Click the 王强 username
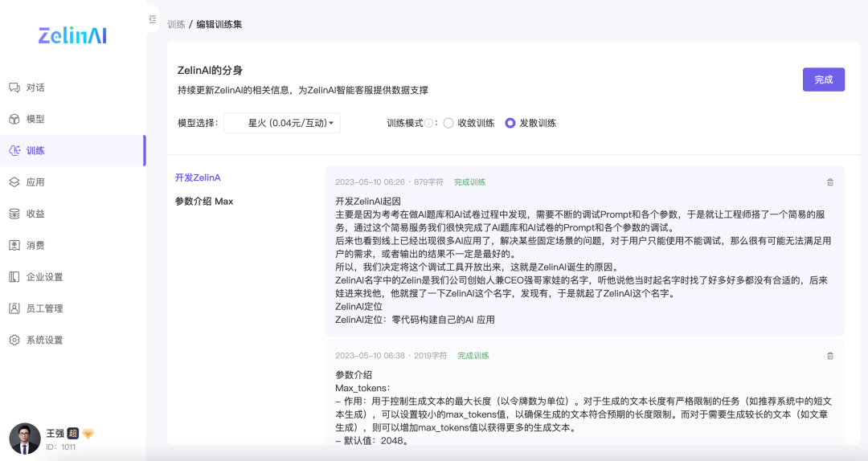The height and width of the screenshot is (461, 868). (55, 434)
